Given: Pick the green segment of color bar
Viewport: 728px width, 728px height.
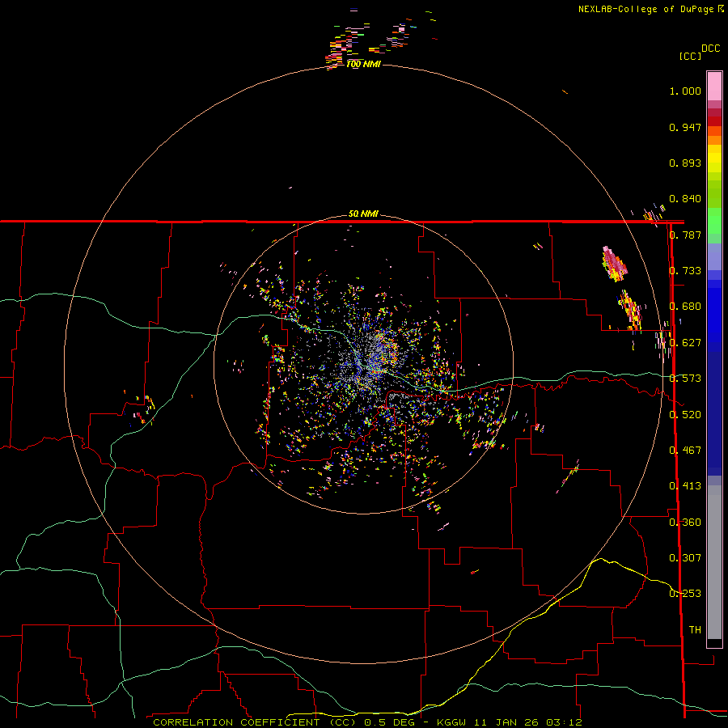Looking at the screenshot, I should point(714,221).
